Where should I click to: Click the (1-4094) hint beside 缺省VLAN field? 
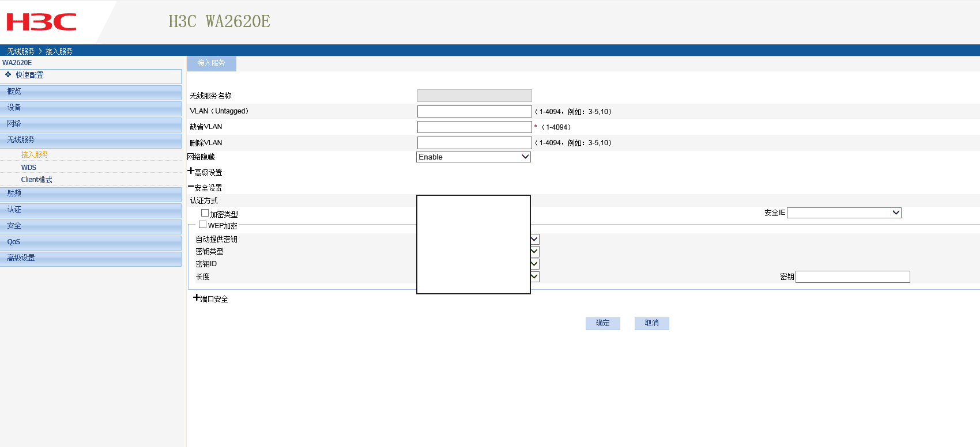pos(556,127)
